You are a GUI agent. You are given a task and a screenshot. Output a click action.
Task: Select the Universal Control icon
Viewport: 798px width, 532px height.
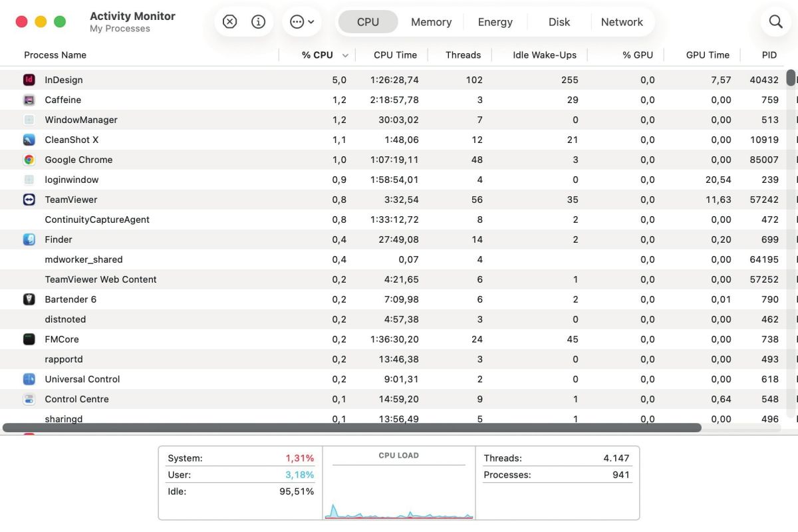click(x=29, y=379)
